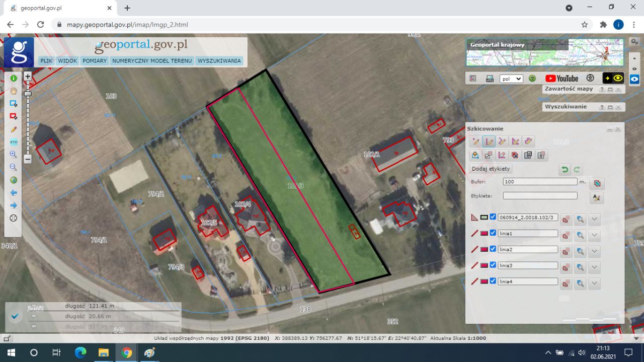Apply buffer with the buffer icon
The width and height of the screenshot is (644, 362).
pyautogui.click(x=597, y=183)
